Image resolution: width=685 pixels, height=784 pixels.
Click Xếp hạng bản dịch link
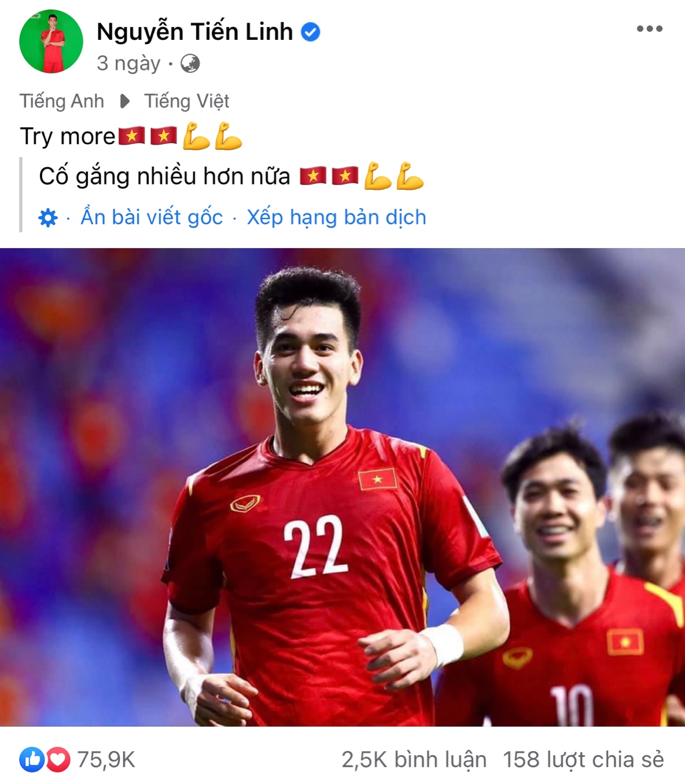coord(337,217)
